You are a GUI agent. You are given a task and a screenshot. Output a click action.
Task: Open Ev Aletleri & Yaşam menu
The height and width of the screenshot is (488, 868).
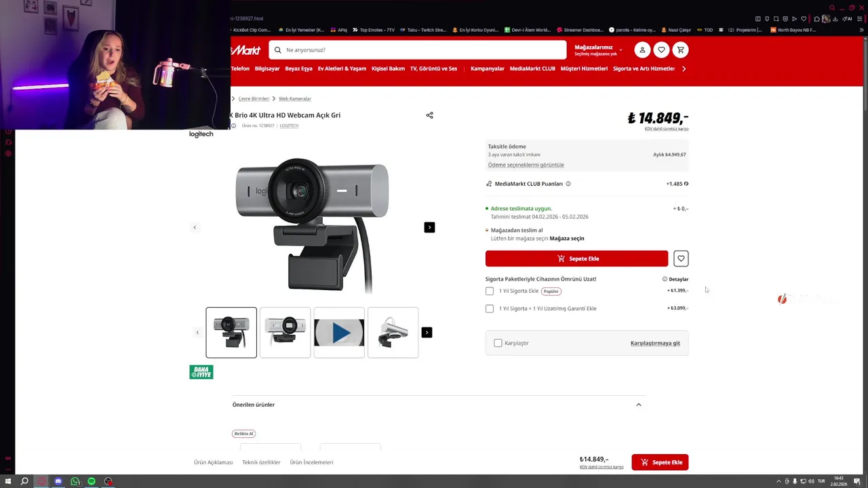click(x=342, y=68)
